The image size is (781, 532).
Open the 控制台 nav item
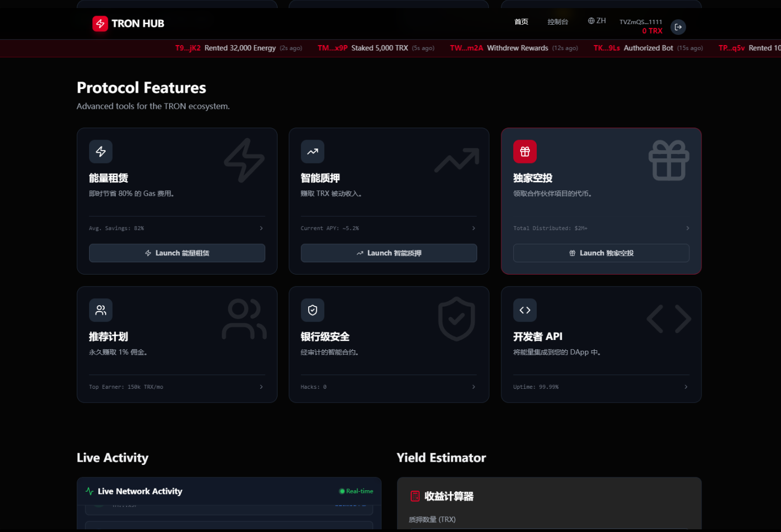tap(558, 22)
